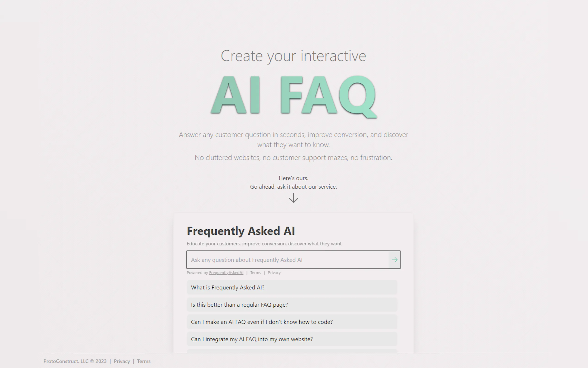Open the Privacy link in the page footer
Image resolution: width=588 pixels, height=368 pixels.
[122, 361]
